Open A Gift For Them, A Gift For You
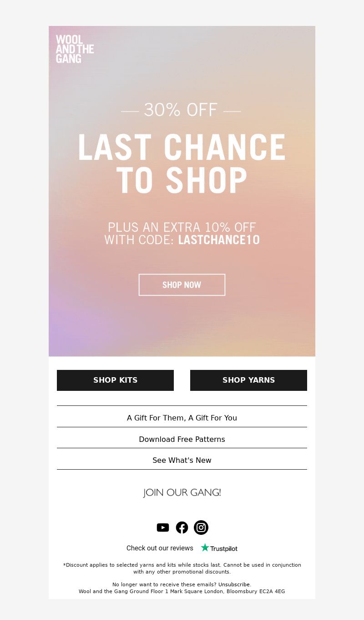This screenshot has height=620, width=364. click(x=182, y=418)
